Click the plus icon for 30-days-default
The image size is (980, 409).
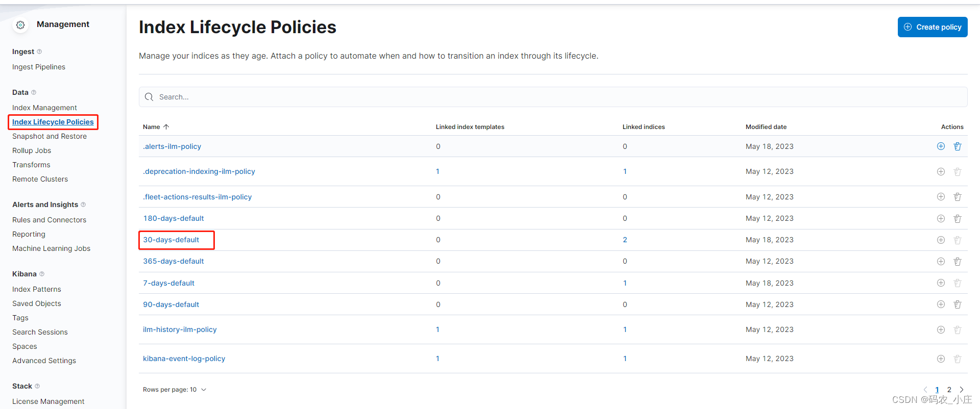click(x=941, y=240)
